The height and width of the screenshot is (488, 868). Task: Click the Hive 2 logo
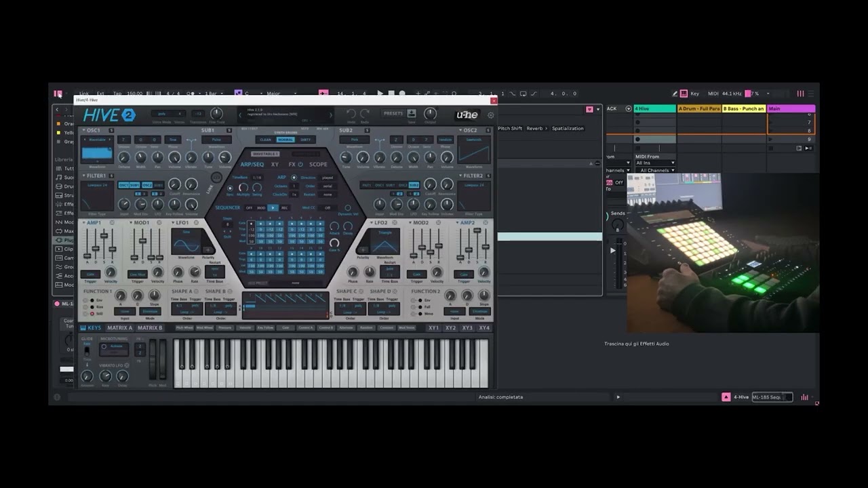coord(109,115)
